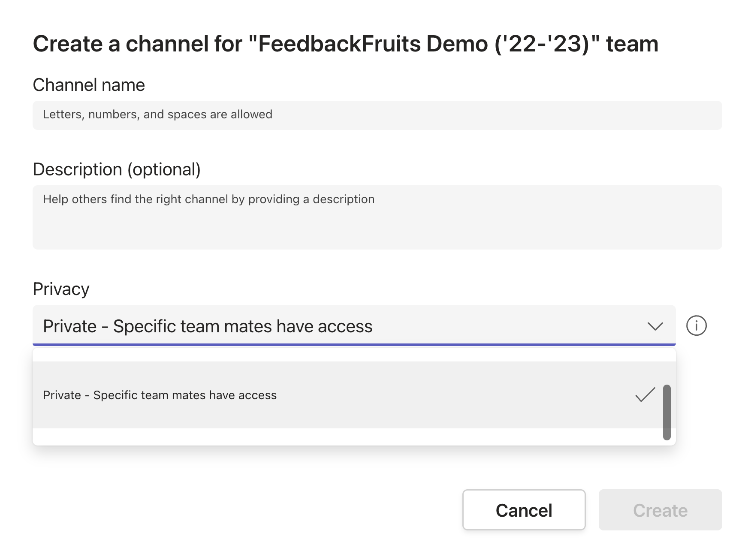
Task: Click the Privacy info icon
Action: tap(696, 325)
